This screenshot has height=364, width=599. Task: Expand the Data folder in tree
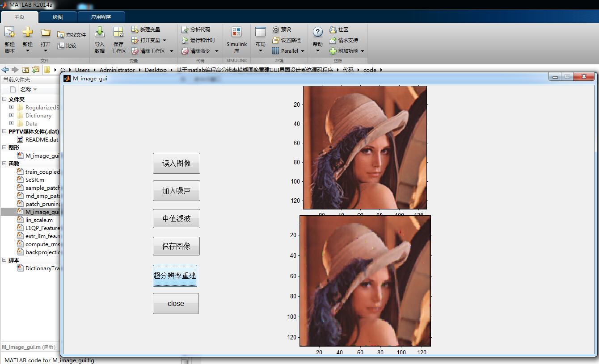11,123
